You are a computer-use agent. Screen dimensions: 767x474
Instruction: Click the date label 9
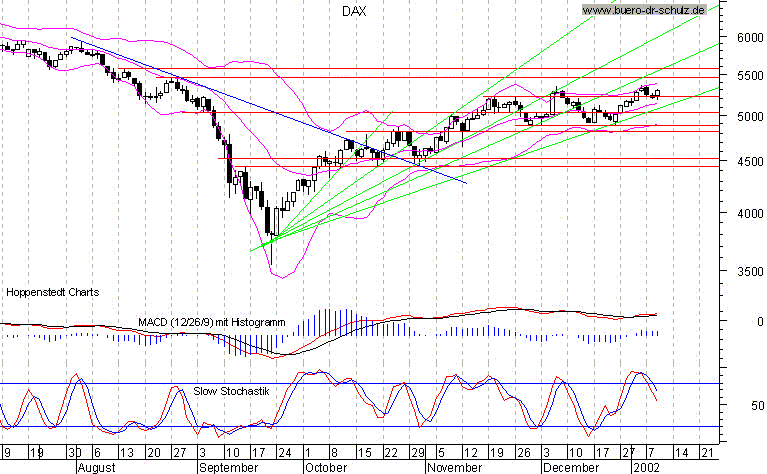point(6,453)
